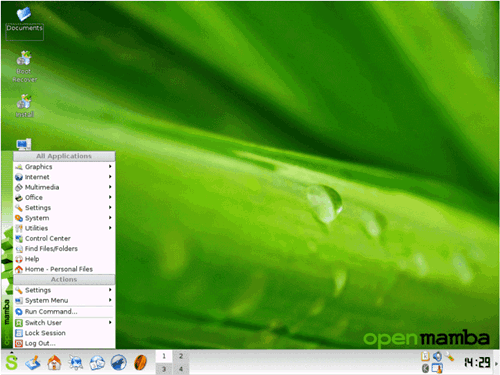This screenshot has width=500, height=375.
Task: Choose Switch User entry
Action: 64,323
